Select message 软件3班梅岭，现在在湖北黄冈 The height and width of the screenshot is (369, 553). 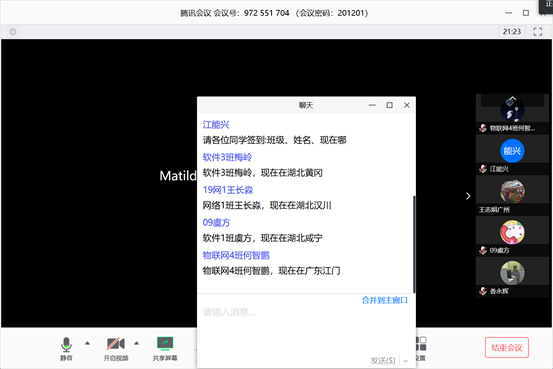coord(262,173)
